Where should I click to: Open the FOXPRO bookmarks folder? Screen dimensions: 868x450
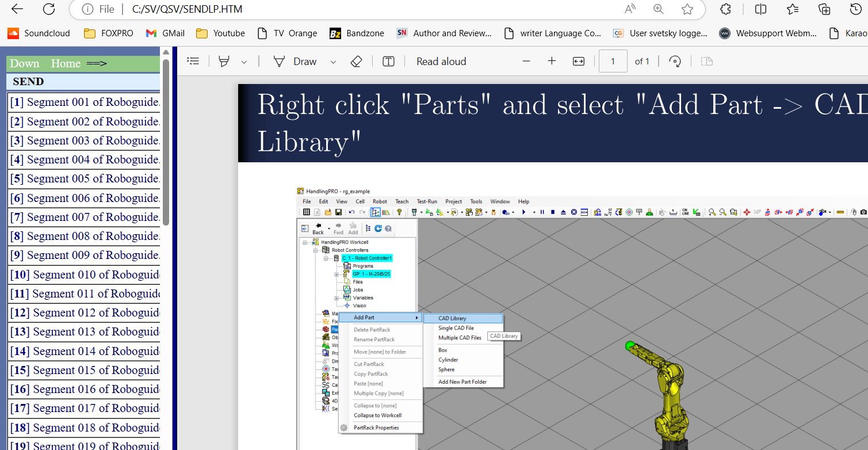[x=108, y=33]
